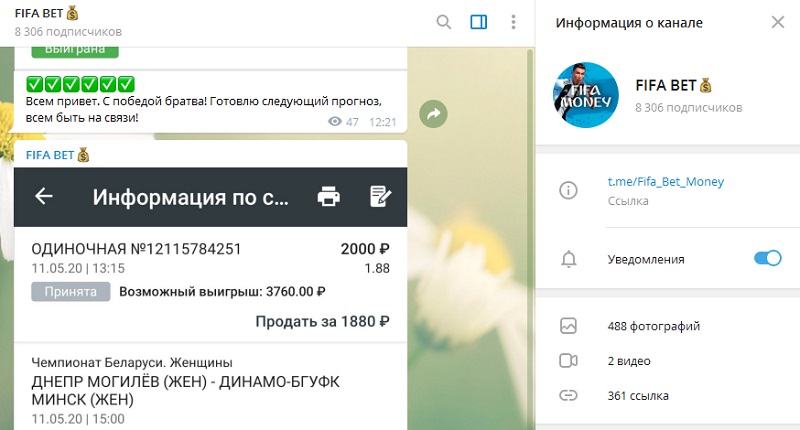This screenshot has height=430, width=800.
Task: Click the edit note icon in bet header
Action: [379, 197]
